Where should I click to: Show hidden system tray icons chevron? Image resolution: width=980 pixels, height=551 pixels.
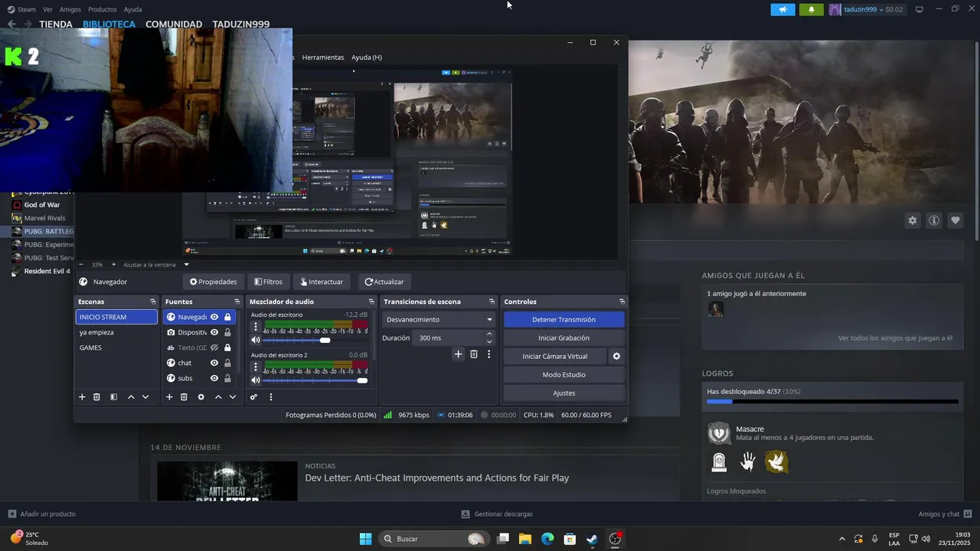[x=842, y=539]
